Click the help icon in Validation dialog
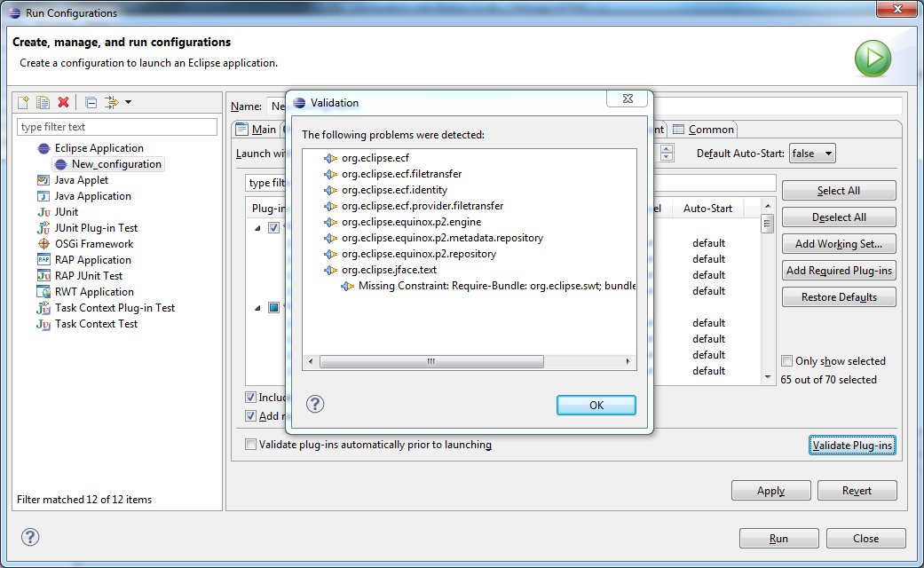The width and height of the screenshot is (924, 568). [x=315, y=404]
